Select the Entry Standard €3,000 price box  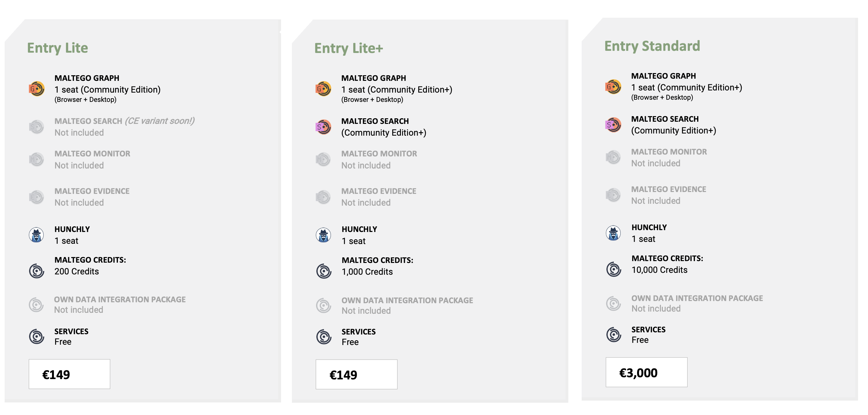point(646,372)
